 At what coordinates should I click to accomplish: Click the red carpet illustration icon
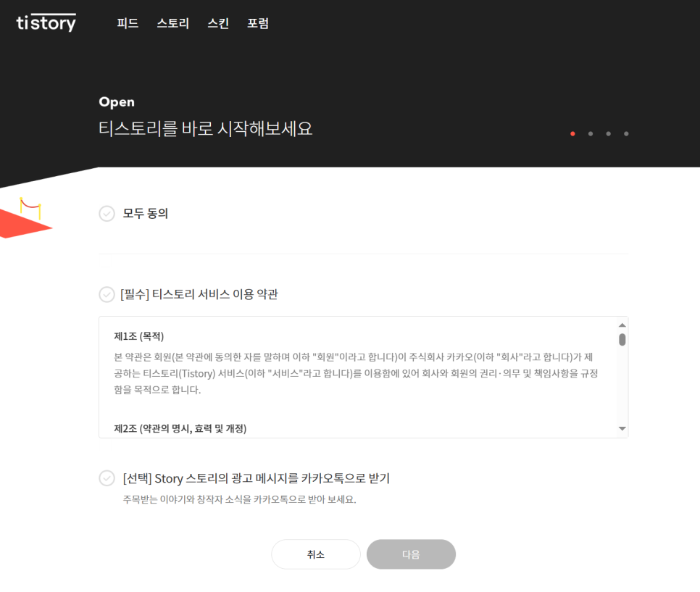point(26,218)
